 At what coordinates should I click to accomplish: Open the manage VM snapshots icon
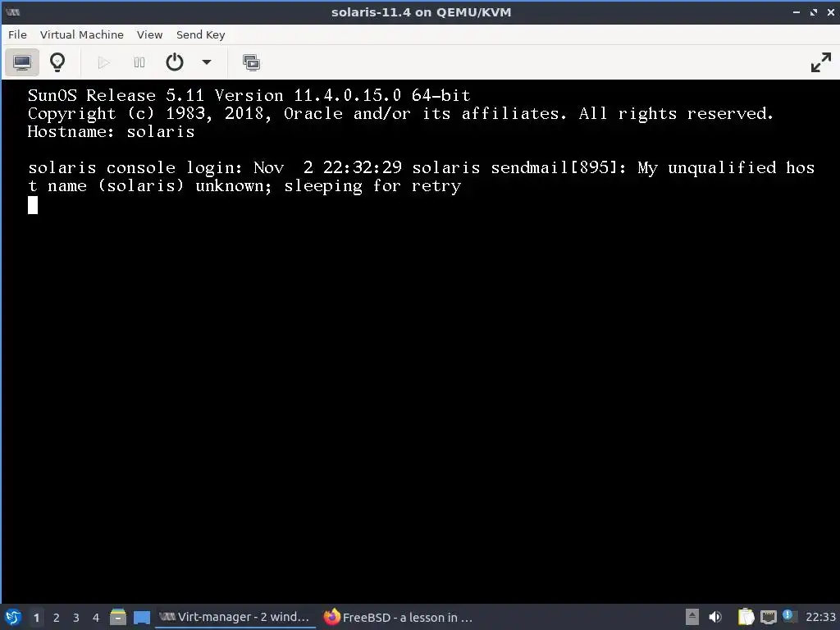[251, 62]
